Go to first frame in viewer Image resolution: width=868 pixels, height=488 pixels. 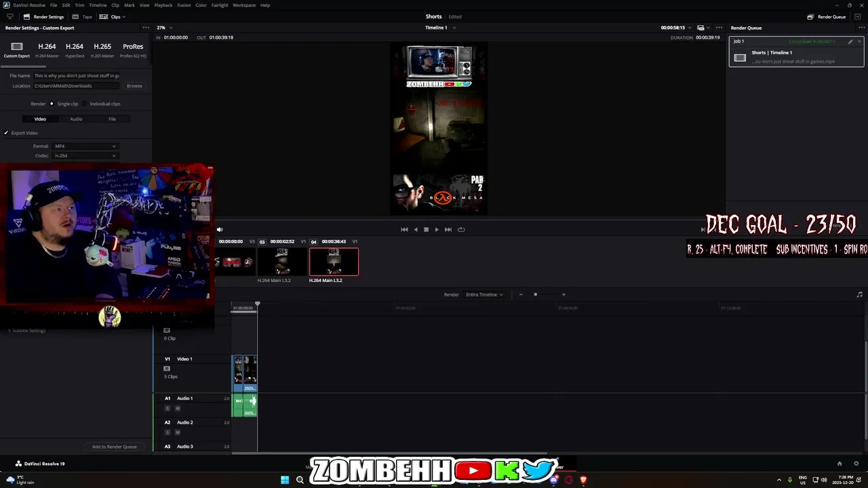coord(404,229)
